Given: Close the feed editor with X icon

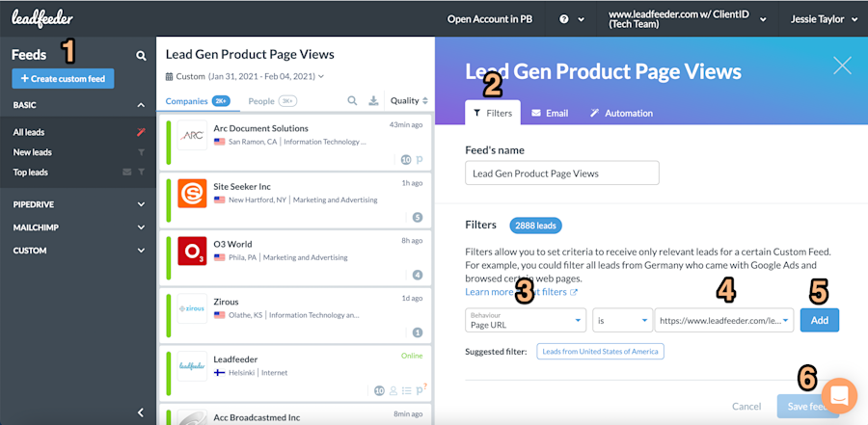Looking at the screenshot, I should [x=843, y=66].
